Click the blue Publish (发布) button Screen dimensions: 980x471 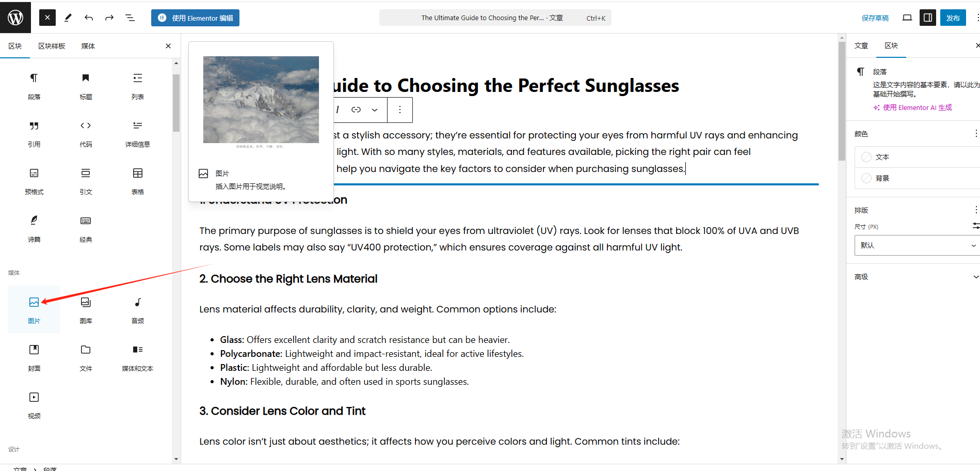point(953,18)
